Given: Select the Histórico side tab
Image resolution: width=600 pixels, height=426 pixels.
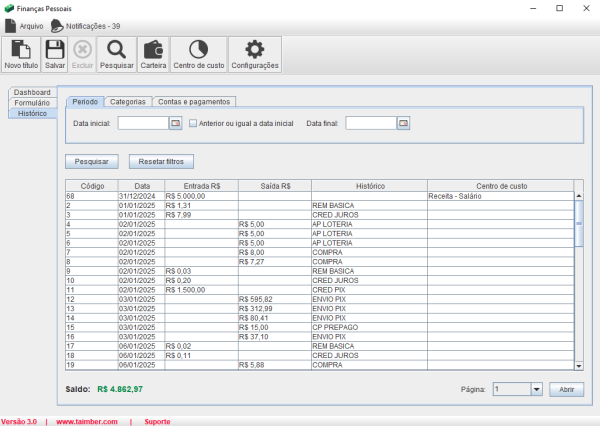Looking at the screenshot, I should tap(32, 113).
